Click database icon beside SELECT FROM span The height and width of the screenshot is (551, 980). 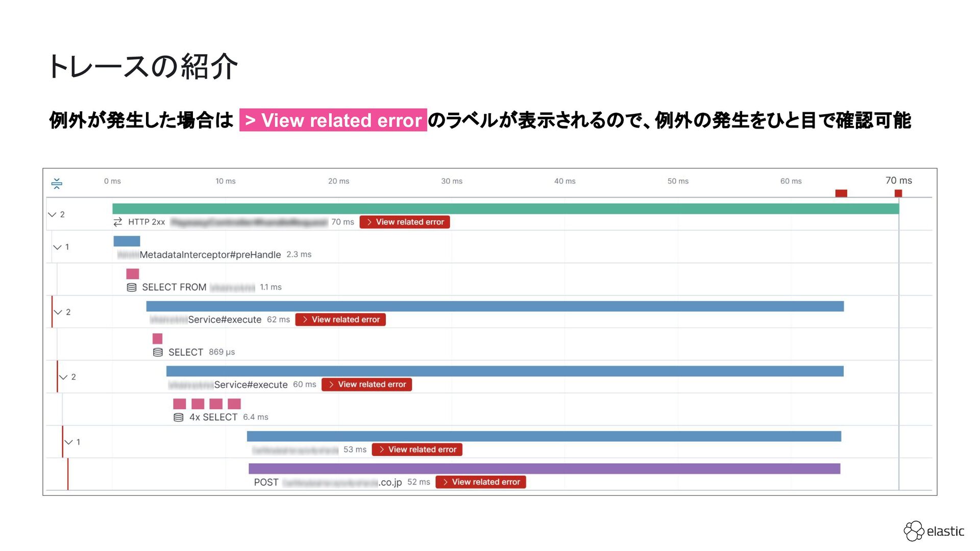tap(132, 287)
